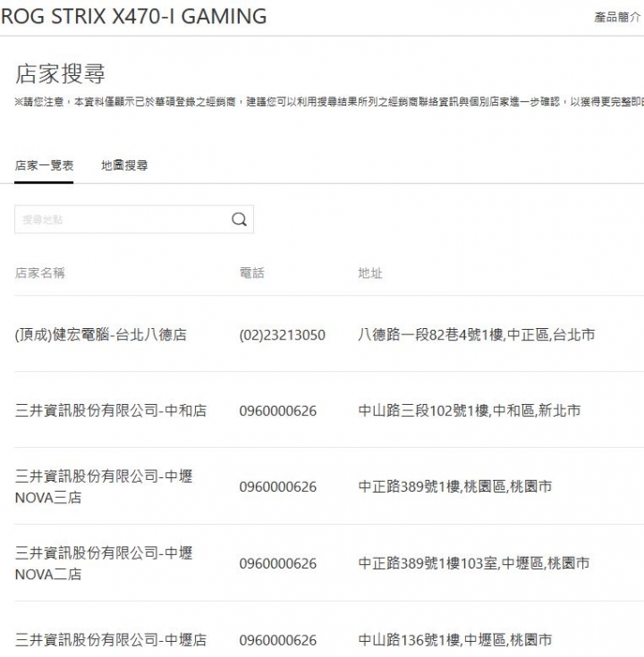644x657 pixels.
Task: Click address 中正路389號1樓103室,中壢區,桃園市
Action: [474, 563]
